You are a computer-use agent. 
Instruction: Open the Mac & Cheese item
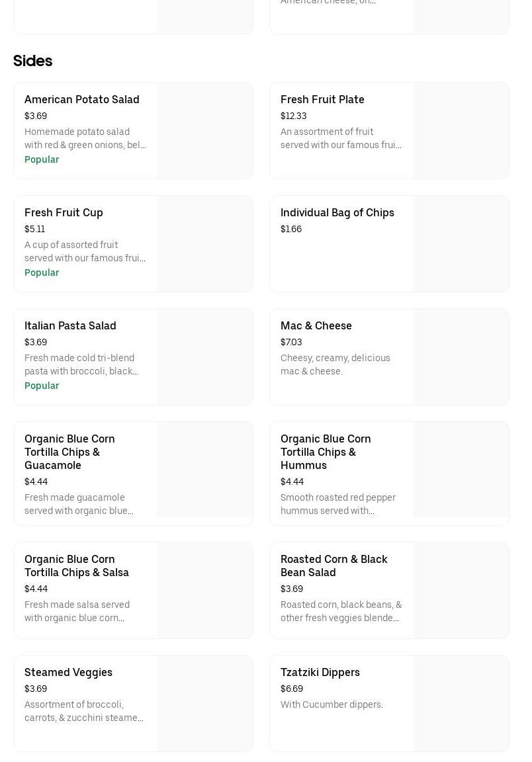[316, 325]
